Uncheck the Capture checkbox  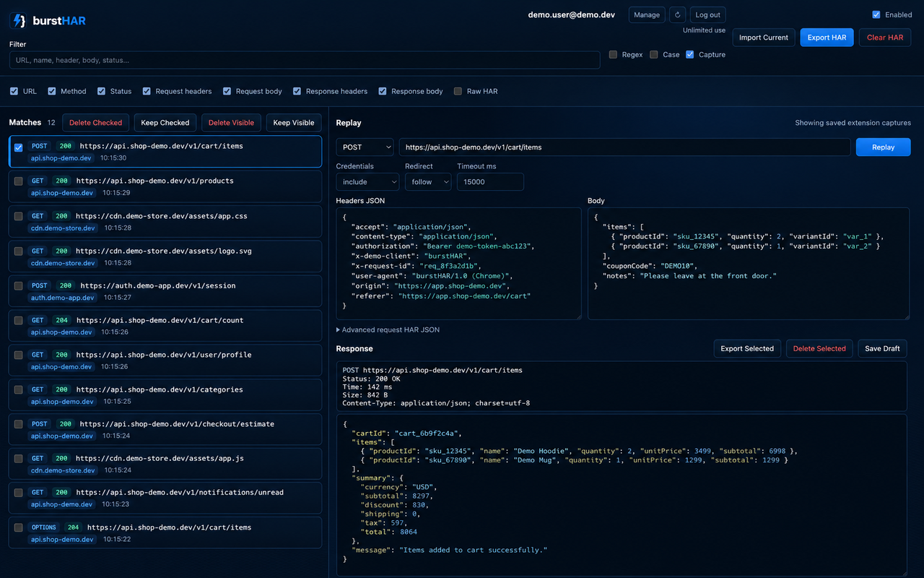coord(690,54)
